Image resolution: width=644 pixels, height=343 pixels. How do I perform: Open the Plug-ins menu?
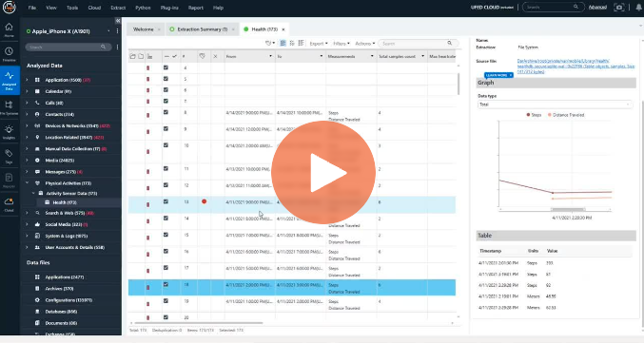coord(169,8)
